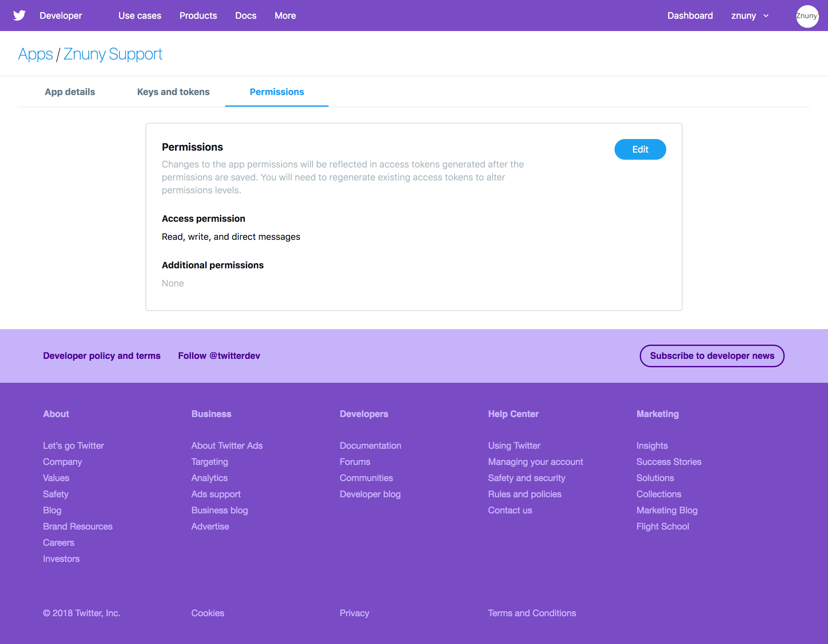Screen dimensions: 828x644
Task: Open the Products menu
Action: [x=198, y=16]
